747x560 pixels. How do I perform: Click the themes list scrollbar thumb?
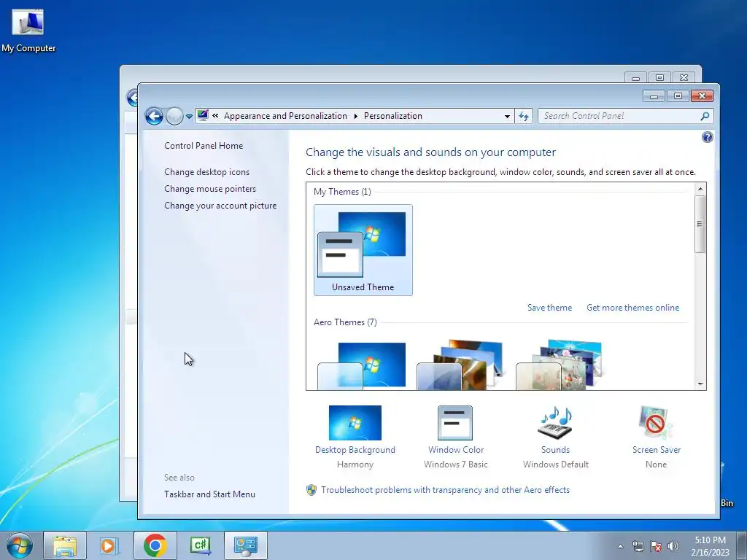coord(700,224)
